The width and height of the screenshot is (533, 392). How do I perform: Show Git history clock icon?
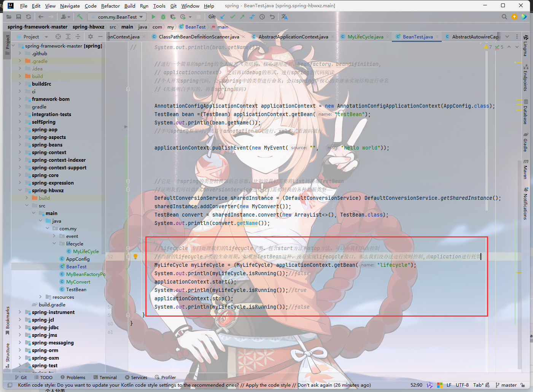[x=262, y=17]
